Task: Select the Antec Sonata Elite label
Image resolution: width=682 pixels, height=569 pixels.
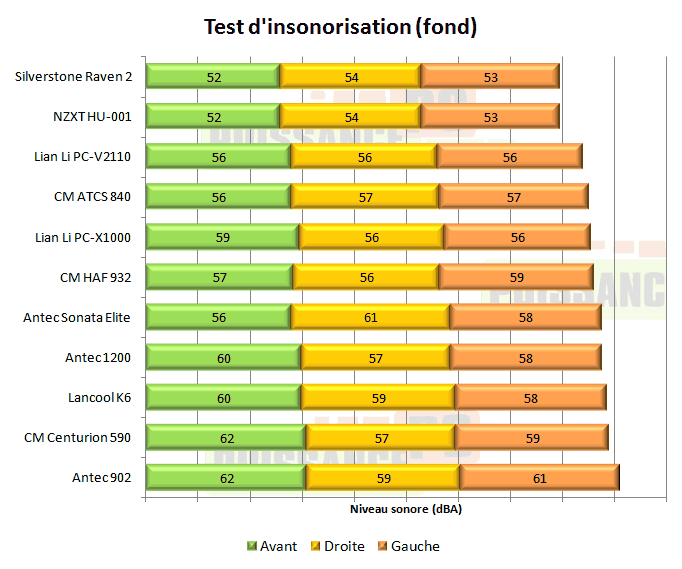Action: 78,317
